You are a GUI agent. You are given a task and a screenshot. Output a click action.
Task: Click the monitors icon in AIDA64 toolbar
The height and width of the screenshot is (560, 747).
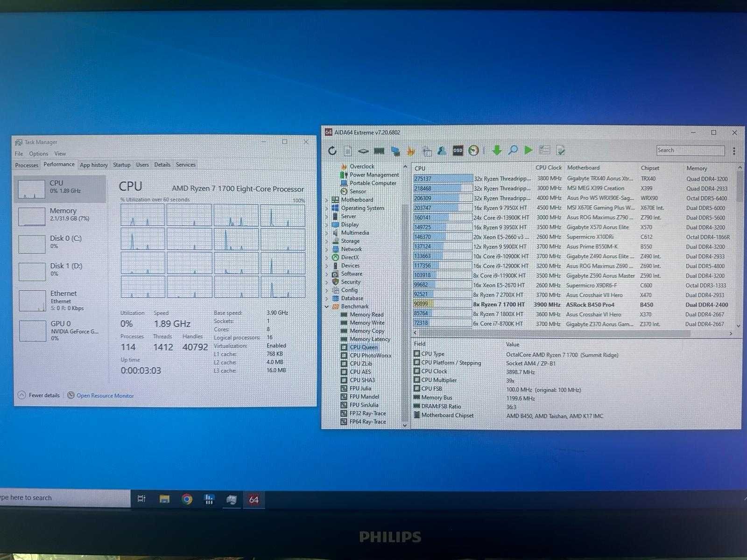pos(395,150)
